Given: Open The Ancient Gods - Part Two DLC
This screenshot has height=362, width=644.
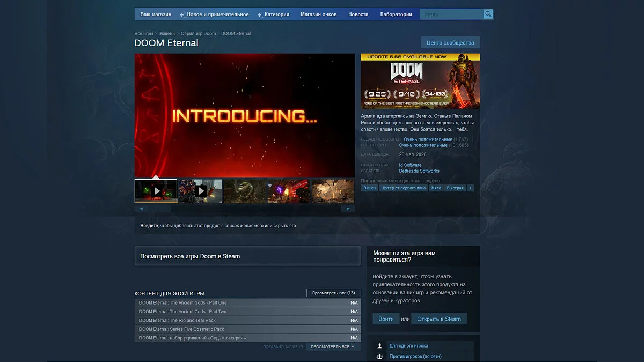Looking at the screenshot, I should click(x=247, y=312).
